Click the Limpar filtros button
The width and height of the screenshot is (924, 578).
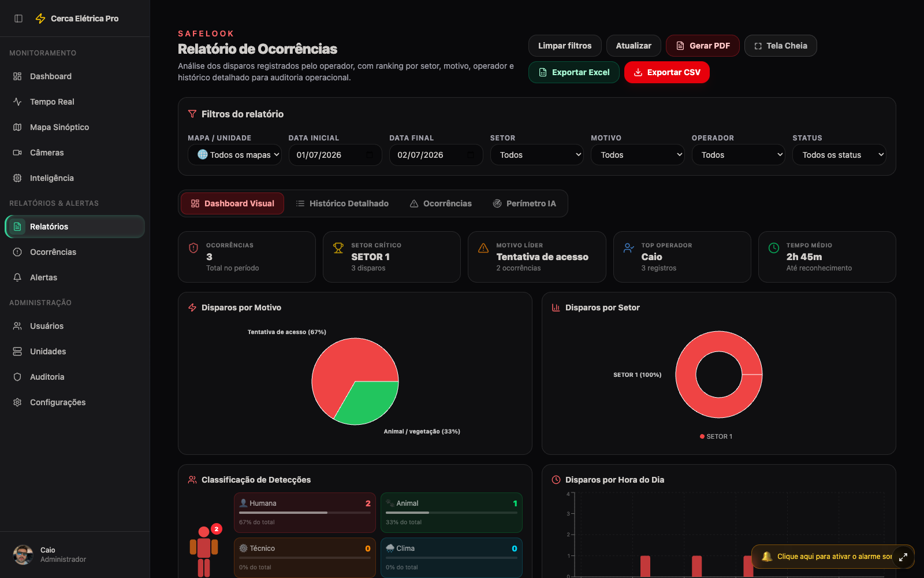(565, 46)
